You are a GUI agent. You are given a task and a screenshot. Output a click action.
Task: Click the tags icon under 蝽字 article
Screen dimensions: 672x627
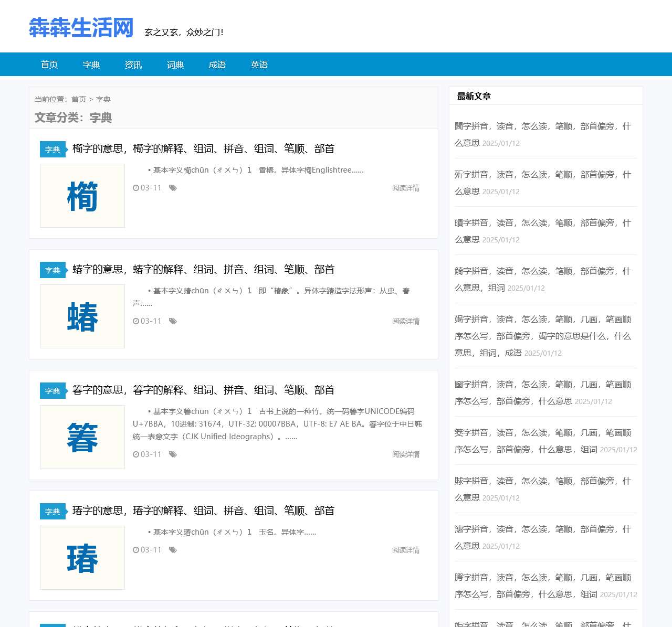coord(173,321)
